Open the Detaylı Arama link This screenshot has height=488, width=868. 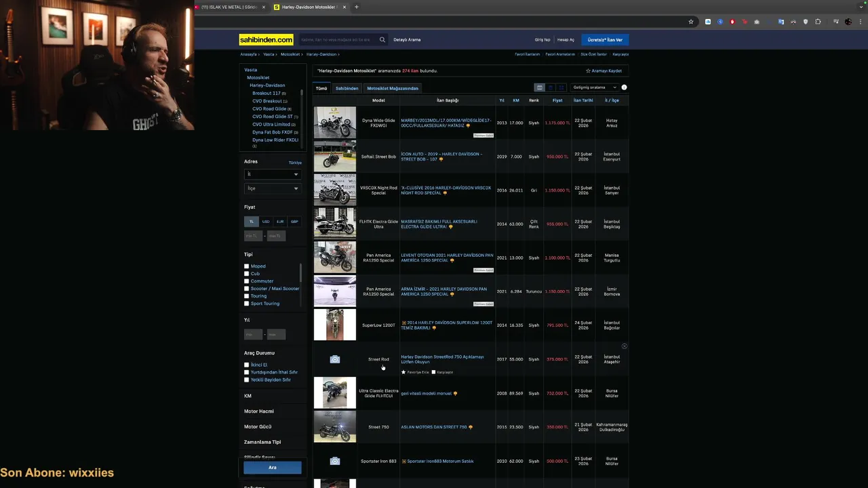407,40
